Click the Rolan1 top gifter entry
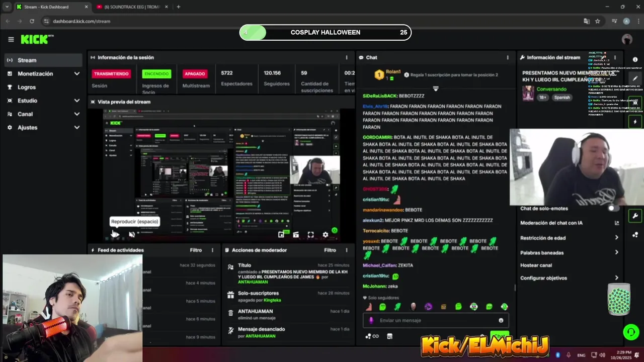The image size is (644, 362). pyautogui.click(x=387, y=75)
